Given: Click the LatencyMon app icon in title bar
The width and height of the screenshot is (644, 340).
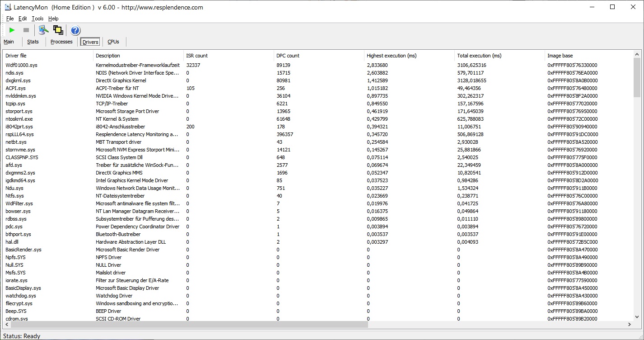Looking at the screenshot, I should coord(9,7).
